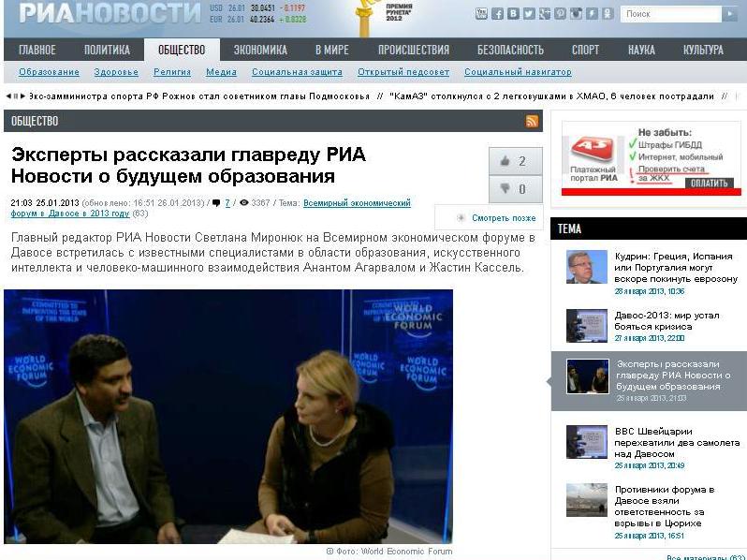This screenshot has width=747, height=560.
Task: Click the Платежный портал РИА ad logo
Action: [593, 159]
